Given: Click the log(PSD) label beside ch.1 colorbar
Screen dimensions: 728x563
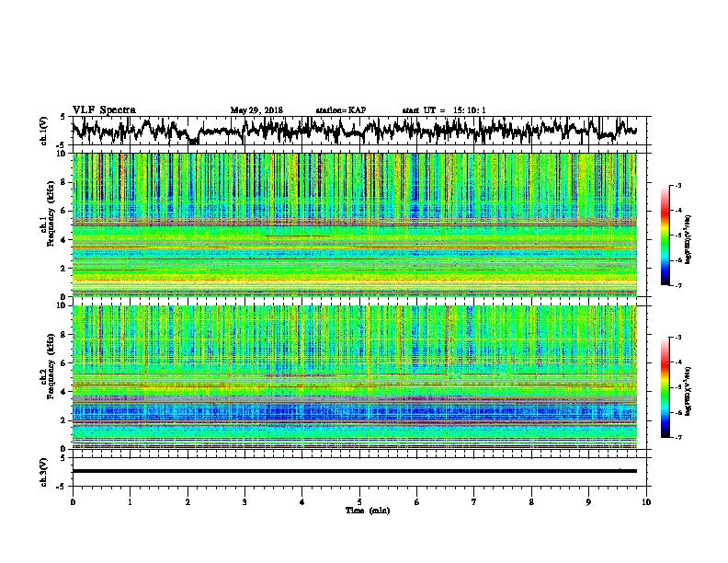Looking at the screenshot, I should pos(688,239).
